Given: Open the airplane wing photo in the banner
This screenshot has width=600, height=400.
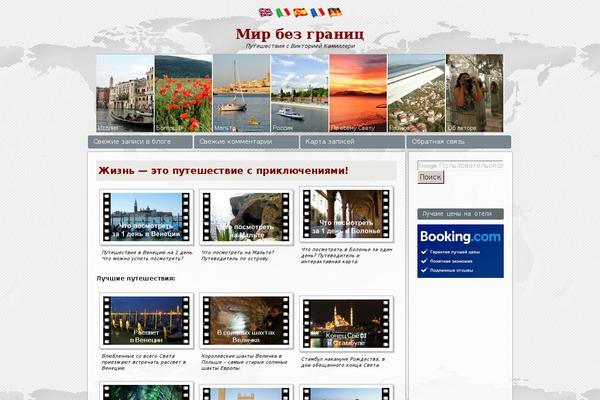Looking at the screenshot, I should pyautogui.click(x=416, y=93).
